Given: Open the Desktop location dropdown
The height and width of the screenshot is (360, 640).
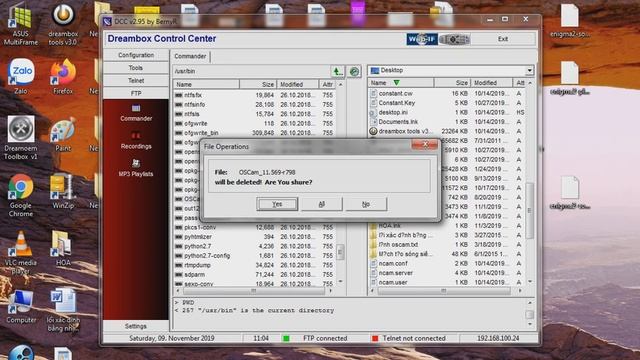Looking at the screenshot, I should [x=529, y=71].
